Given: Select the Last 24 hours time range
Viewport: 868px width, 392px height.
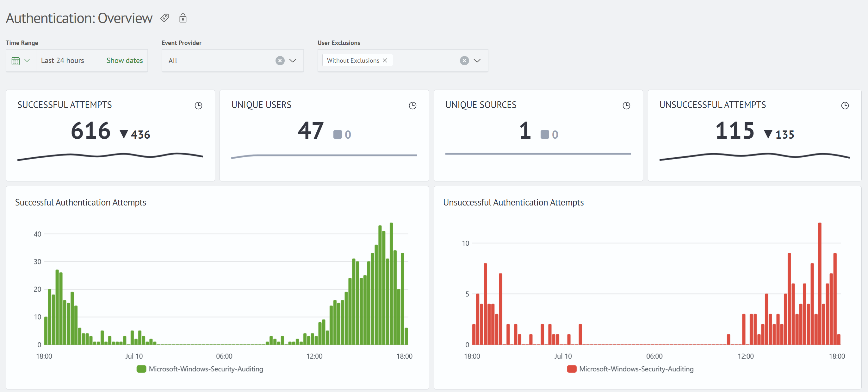Looking at the screenshot, I should pyautogui.click(x=62, y=60).
